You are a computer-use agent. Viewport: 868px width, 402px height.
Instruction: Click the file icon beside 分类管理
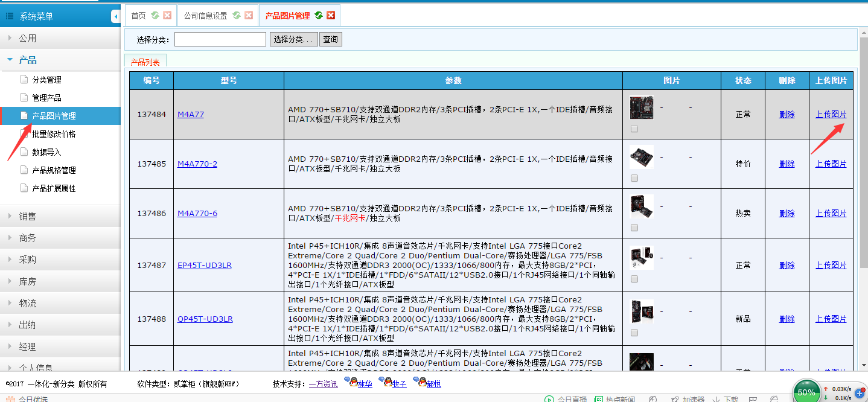24,79
